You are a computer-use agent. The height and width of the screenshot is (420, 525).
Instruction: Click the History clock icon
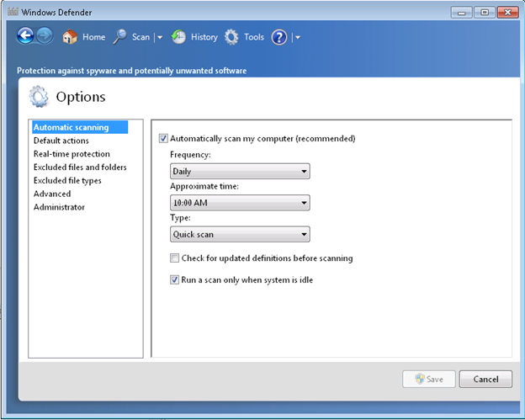[178, 37]
